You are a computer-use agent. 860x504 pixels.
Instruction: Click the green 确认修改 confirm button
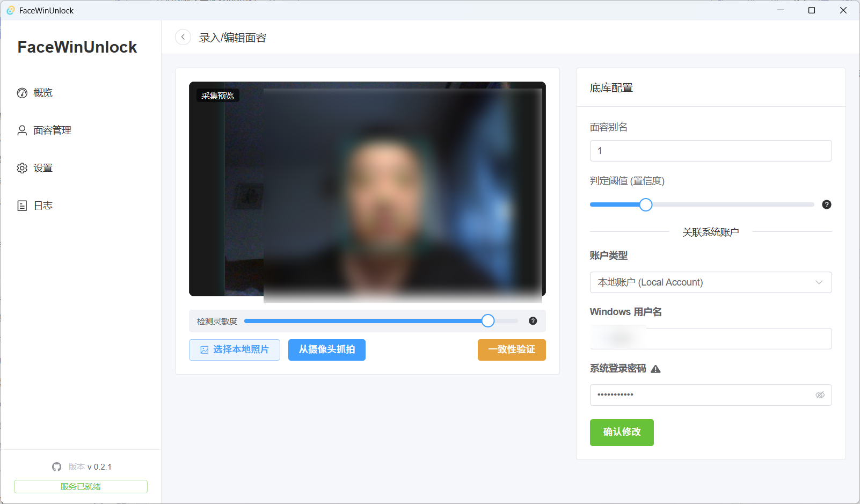click(x=622, y=433)
